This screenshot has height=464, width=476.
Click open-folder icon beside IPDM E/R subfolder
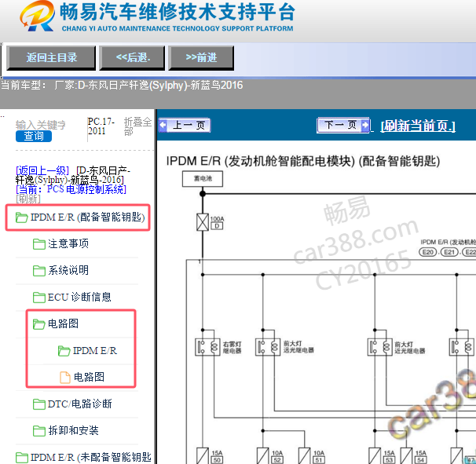64,351
